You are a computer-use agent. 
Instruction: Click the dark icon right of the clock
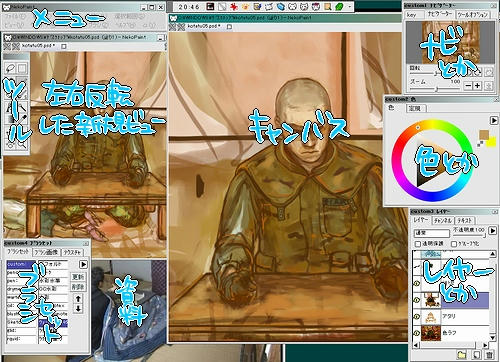pos(210,6)
